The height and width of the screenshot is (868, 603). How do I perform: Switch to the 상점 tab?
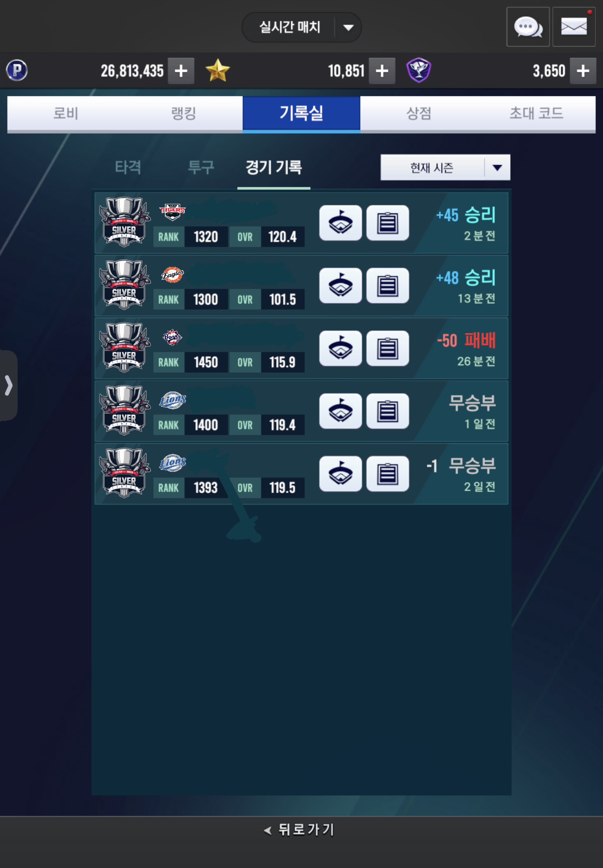pos(419,113)
